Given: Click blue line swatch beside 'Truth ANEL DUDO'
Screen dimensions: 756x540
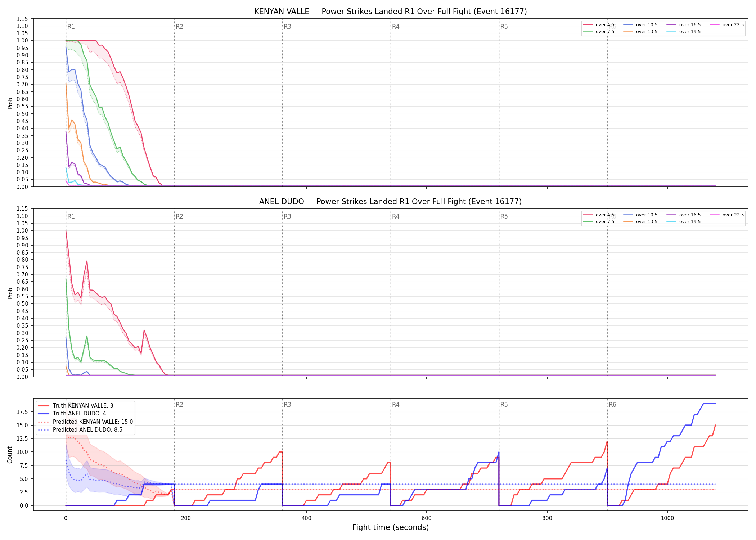Looking at the screenshot, I should (x=44, y=414).
